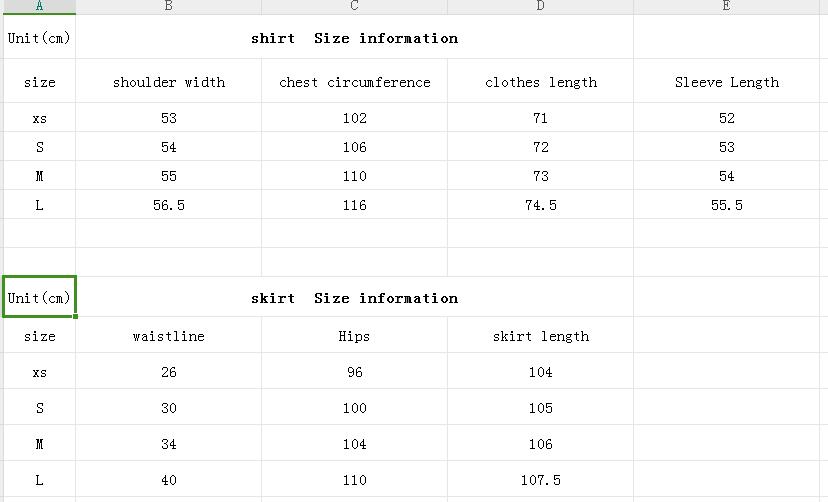The image size is (828, 502).
Task: Click the chest circumference cell showing 116
Action: (x=354, y=205)
